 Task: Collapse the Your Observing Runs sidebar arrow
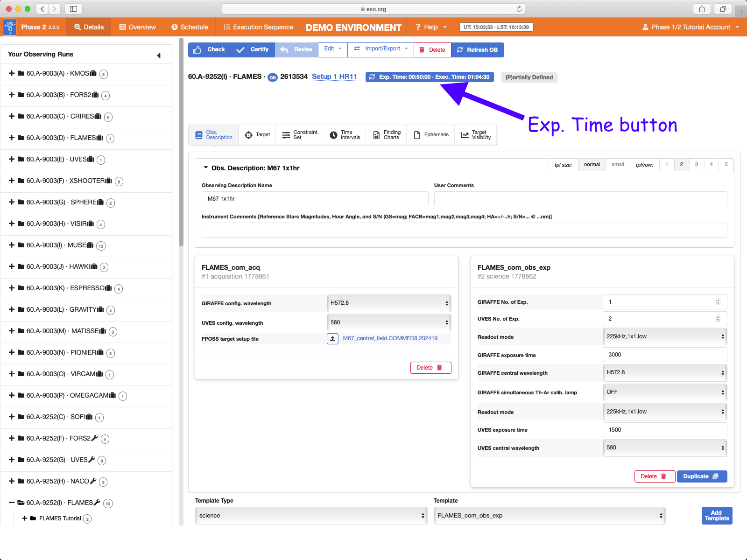click(159, 56)
